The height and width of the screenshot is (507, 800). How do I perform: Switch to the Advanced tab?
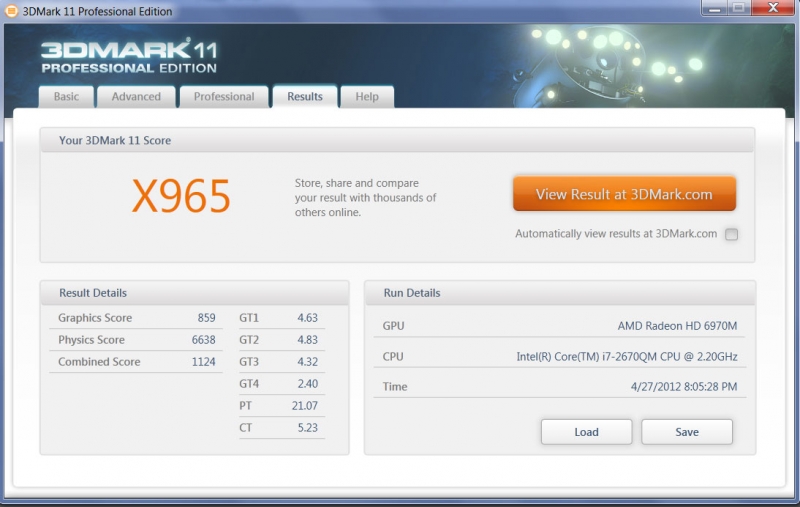[136, 97]
